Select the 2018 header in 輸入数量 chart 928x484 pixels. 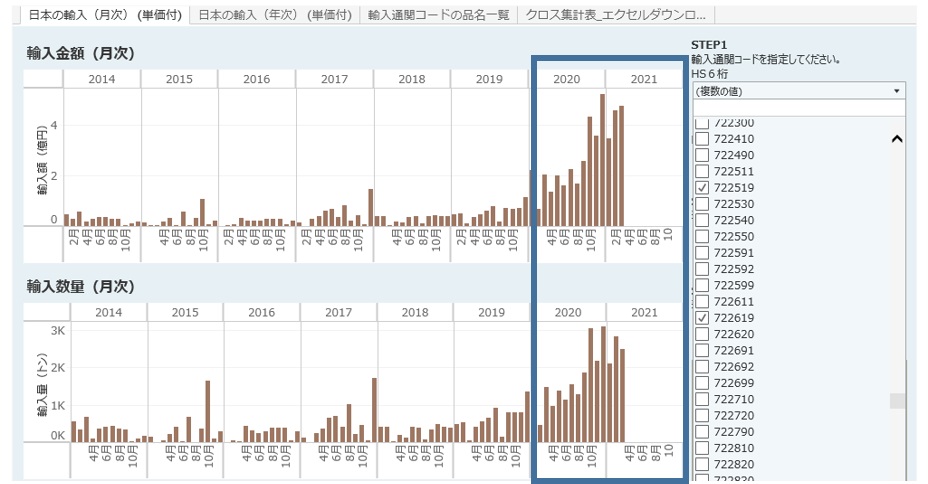pos(415,312)
